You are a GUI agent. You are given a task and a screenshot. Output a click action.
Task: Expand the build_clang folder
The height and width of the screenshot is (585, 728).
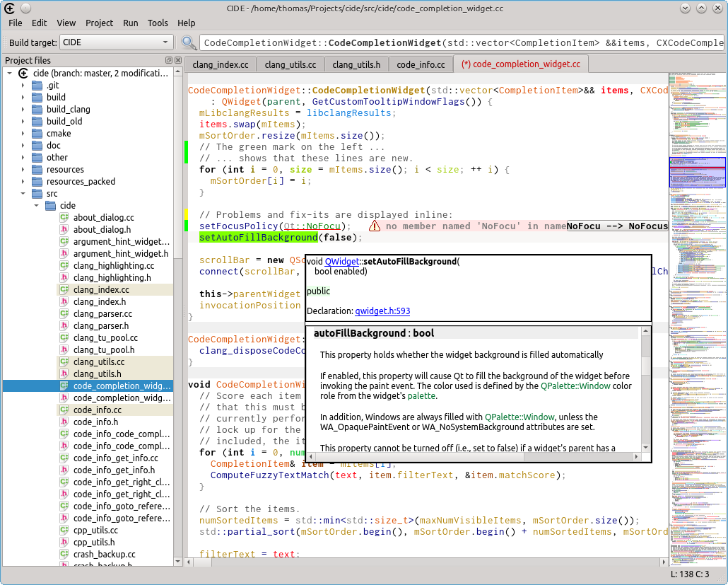point(22,110)
